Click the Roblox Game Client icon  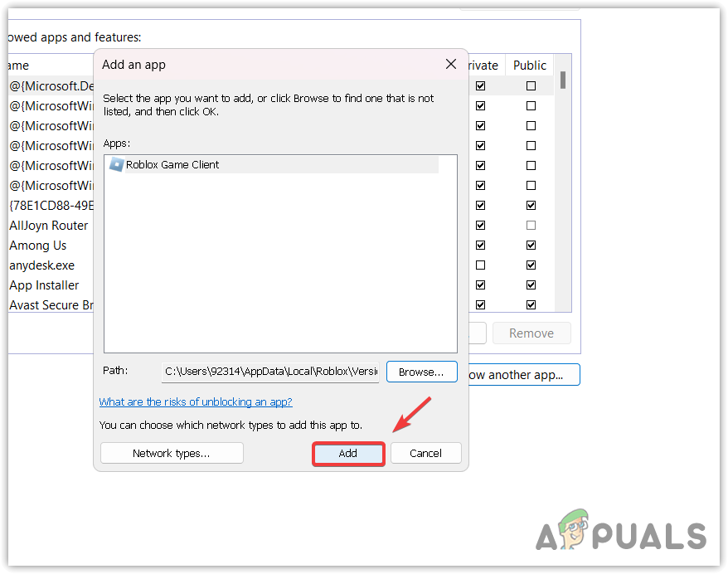click(116, 164)
